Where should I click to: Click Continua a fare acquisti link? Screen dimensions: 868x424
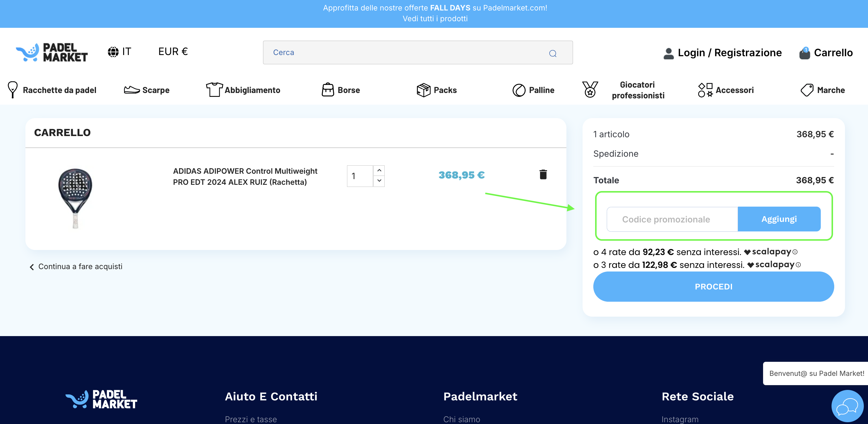tap(76, 267)
